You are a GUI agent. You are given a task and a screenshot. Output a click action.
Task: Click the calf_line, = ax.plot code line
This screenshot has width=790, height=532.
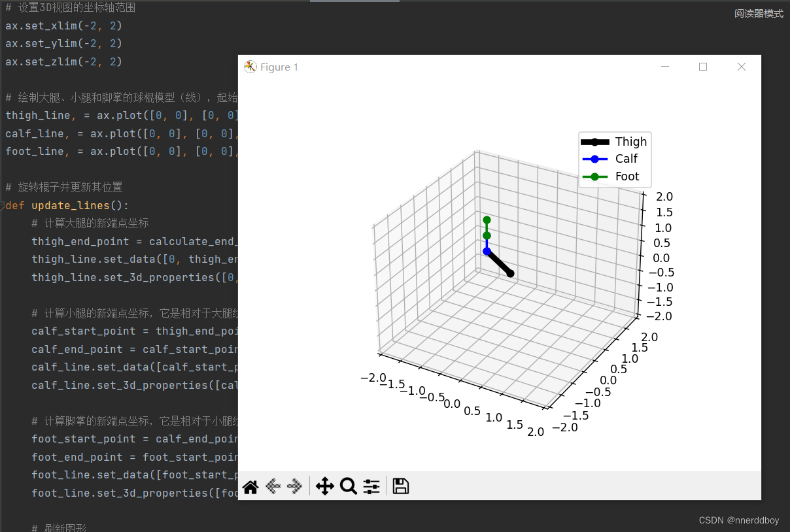click(x=122, y=134)
